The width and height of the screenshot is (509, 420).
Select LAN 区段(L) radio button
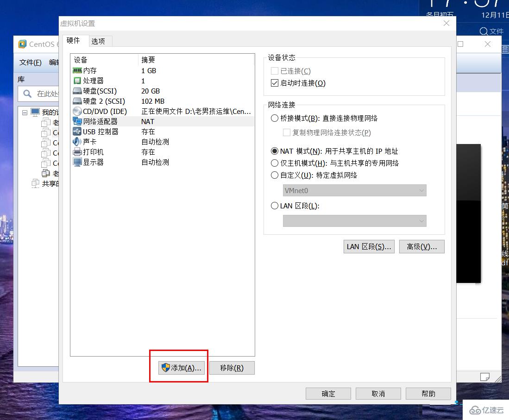pos(275,206)
